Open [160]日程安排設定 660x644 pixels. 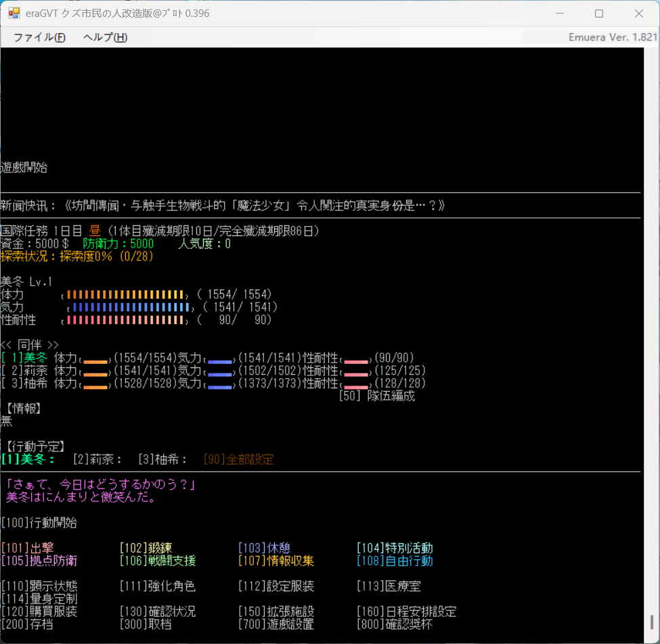(407, 611)
